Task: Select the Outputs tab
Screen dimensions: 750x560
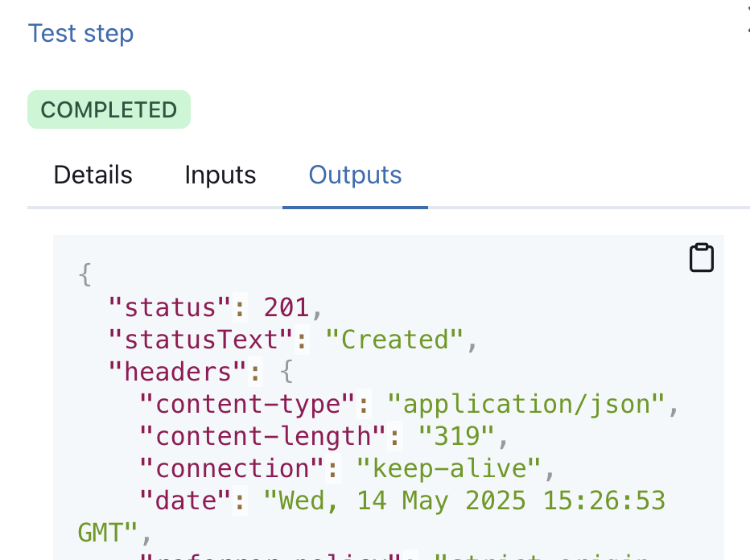Action: [355, 175]
